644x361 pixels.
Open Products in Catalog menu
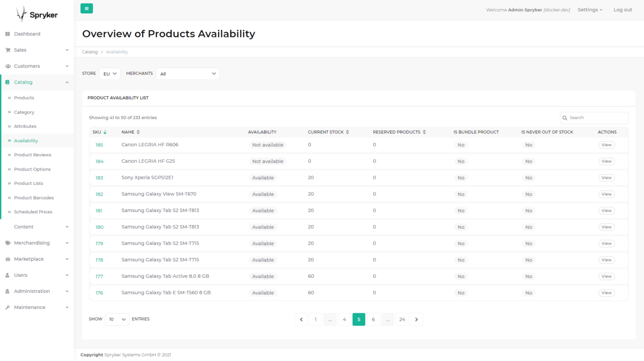click(x=24, y=98)
